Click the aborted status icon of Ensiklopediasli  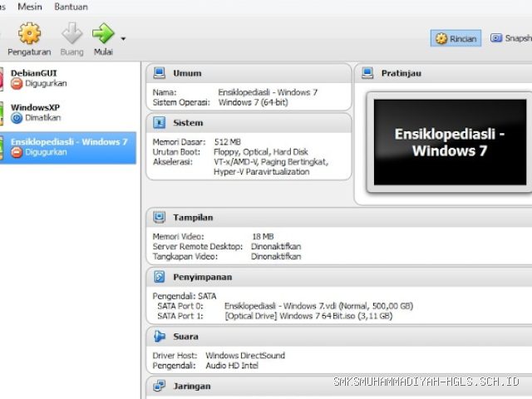(x=17, y=152)
